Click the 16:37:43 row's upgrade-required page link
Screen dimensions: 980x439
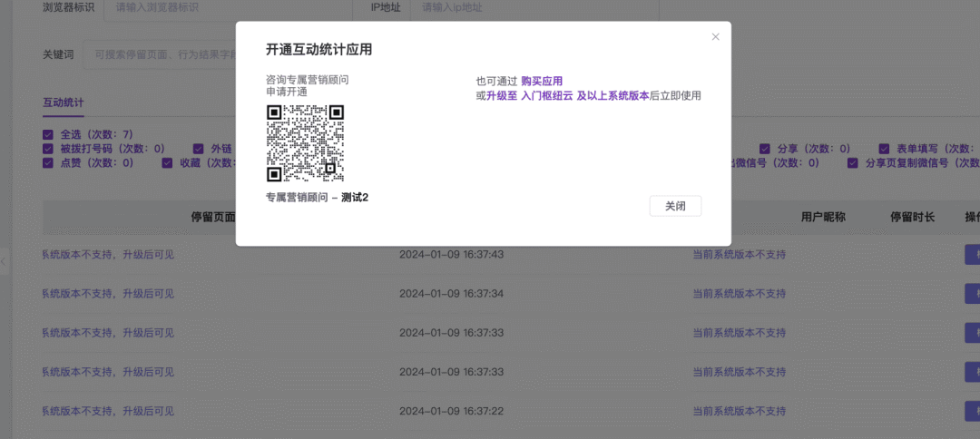click(x=108, y=255)
